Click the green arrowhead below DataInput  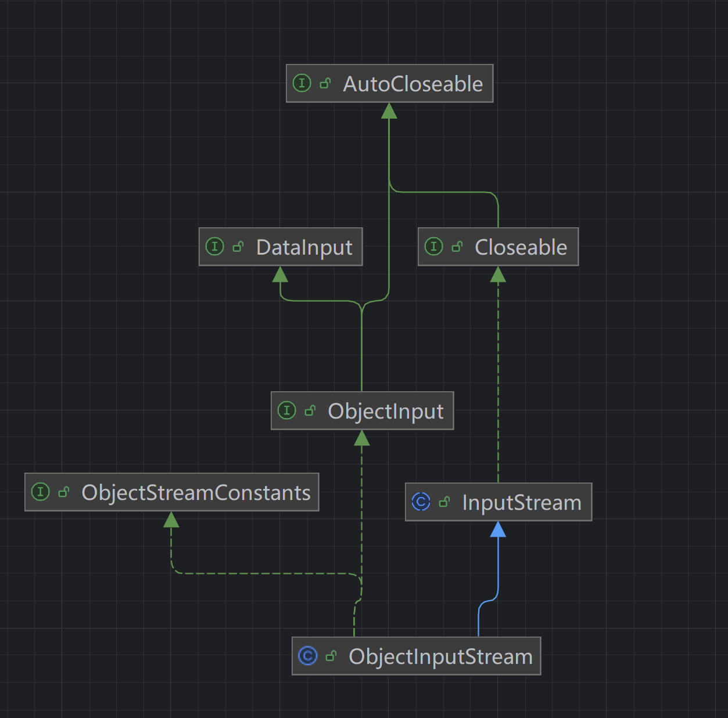click(280, 274)
